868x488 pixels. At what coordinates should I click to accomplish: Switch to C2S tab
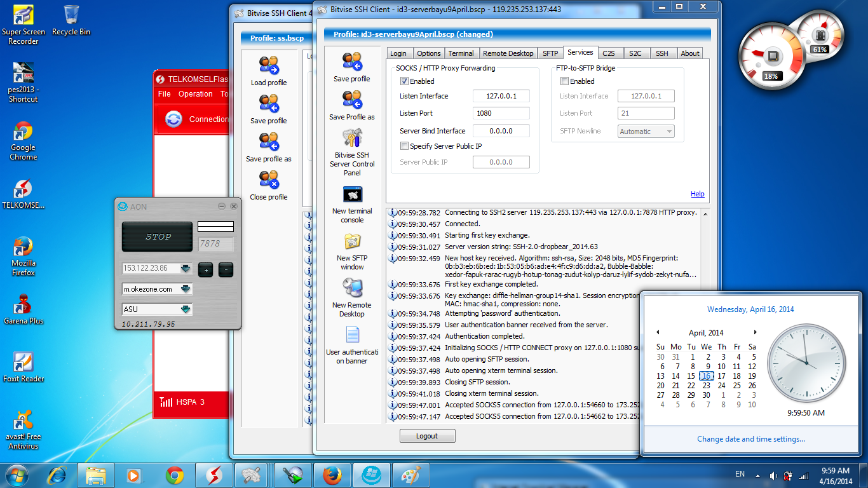(x=609, y=53)
